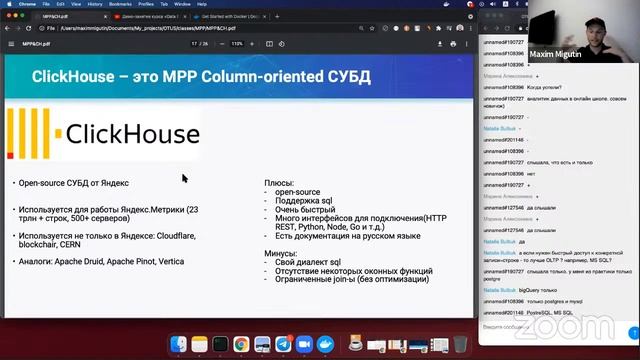
Task: Click chat message 'Когда успели?'
Action: tap(544, 87)
